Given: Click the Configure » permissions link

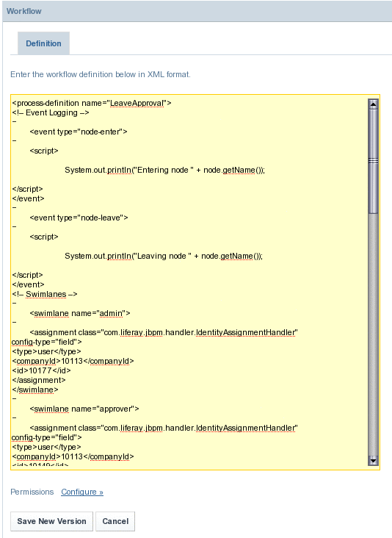Looking at the screenshot, I should click(82, 492).
